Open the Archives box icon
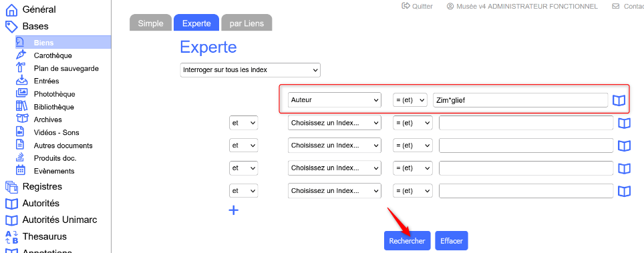Screen dimensions: 644x253 21,119
